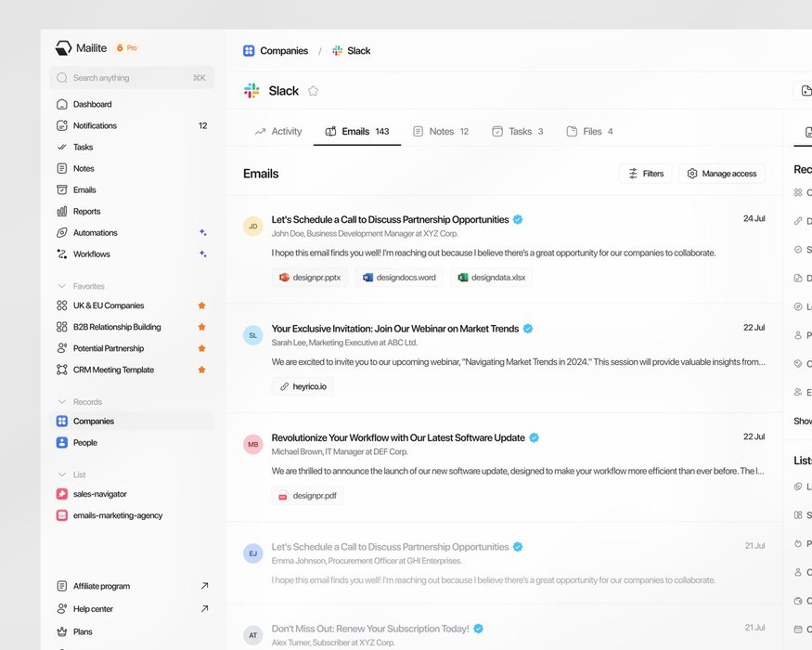Star the Slack company as favorite
Viewport: 812px width, 650px height.
[313, 91]
